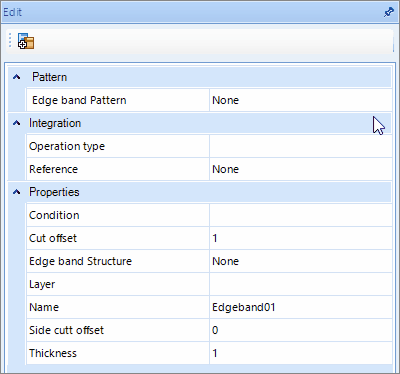Viewport: 400px width, 374px height.
Task: Edit the Cut offset value 1
Action: 300,238
